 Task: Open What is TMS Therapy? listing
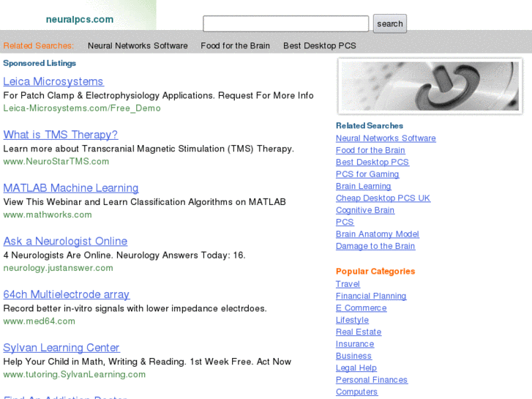[61, 135]
